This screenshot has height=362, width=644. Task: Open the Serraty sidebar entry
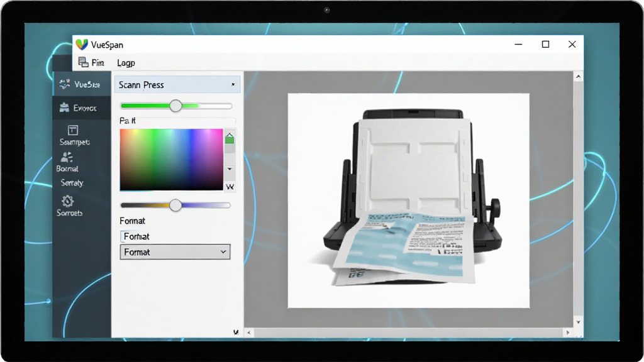coord(72,183)
